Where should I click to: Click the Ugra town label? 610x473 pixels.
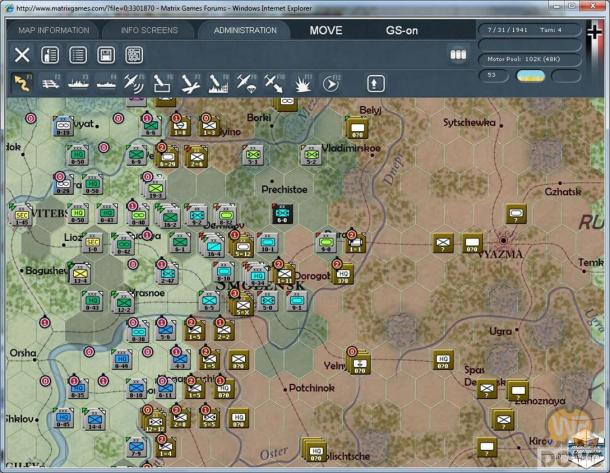pos(500,331)
